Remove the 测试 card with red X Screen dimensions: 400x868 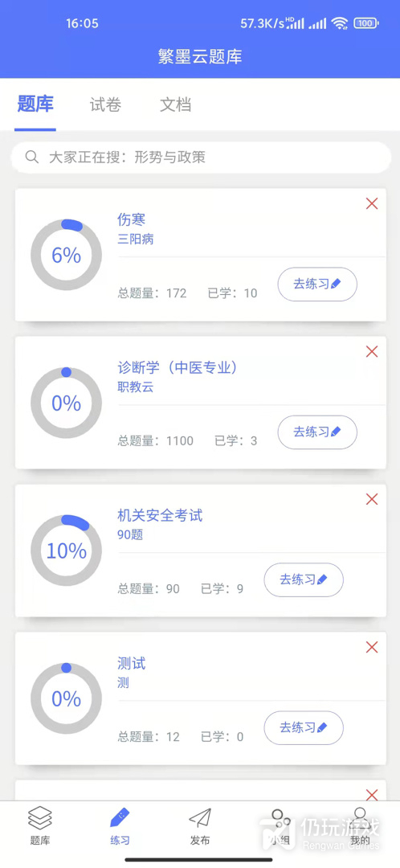372,647
